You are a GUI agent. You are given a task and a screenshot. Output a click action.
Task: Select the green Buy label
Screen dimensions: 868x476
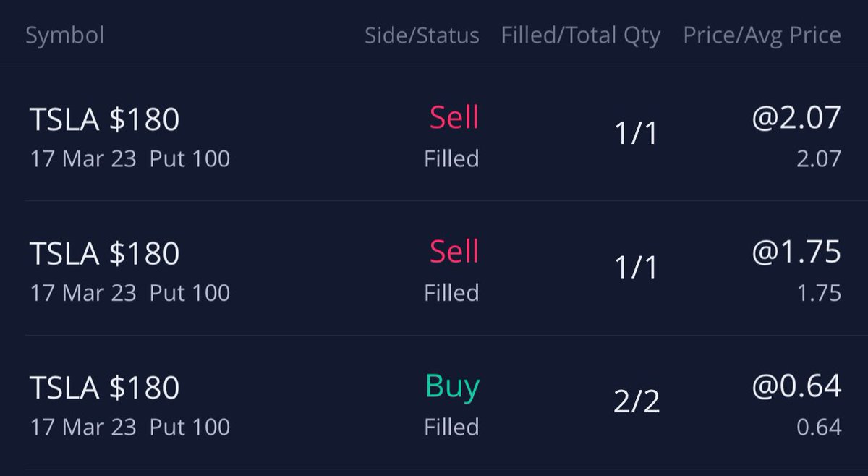tap(452, 387)
